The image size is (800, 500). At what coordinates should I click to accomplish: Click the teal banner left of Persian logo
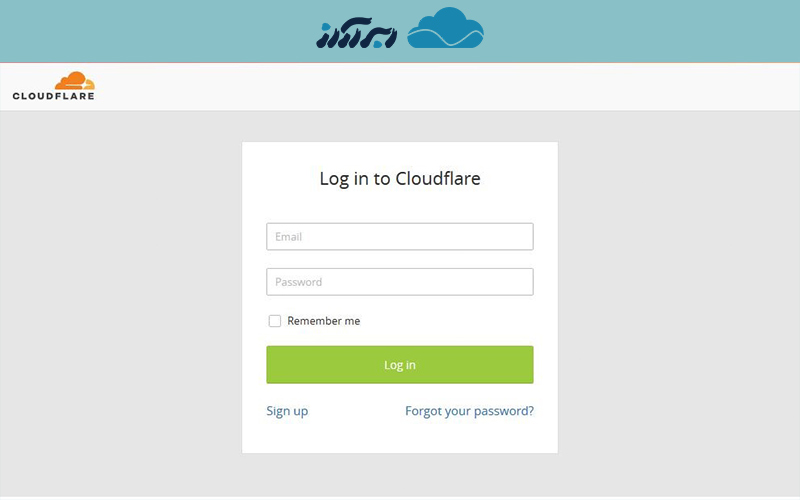coord(150,30)
